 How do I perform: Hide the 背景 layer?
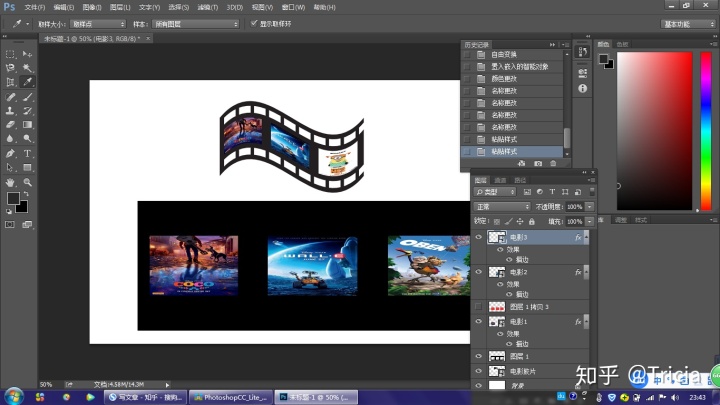tap(478, 385)
